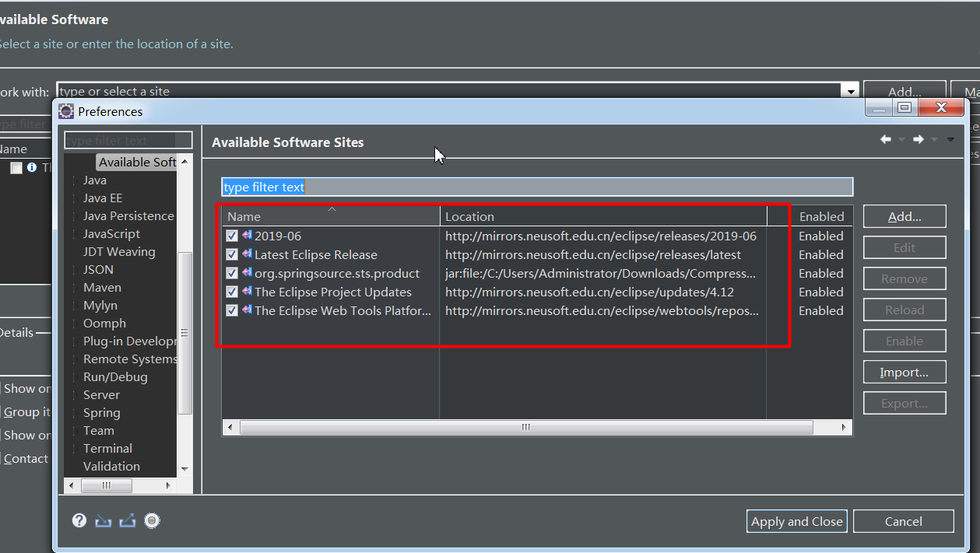This screenshot has height=553, width=980.
Task: Sort sites by the Location column header
Action: pos(603,216)
